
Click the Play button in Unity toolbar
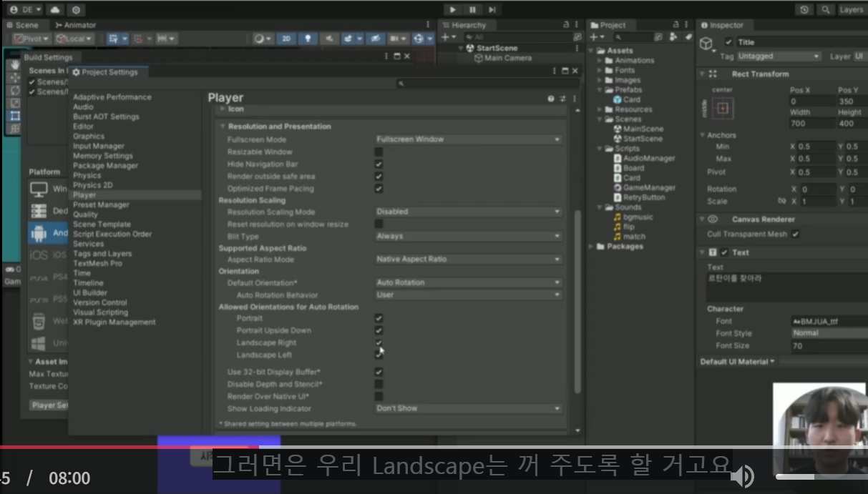tap(452, 9)
